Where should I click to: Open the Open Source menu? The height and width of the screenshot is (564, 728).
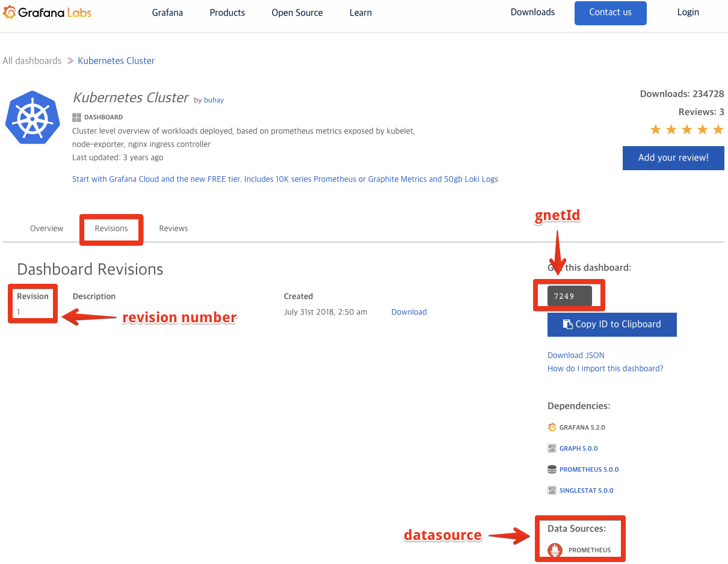pos(297,13)
